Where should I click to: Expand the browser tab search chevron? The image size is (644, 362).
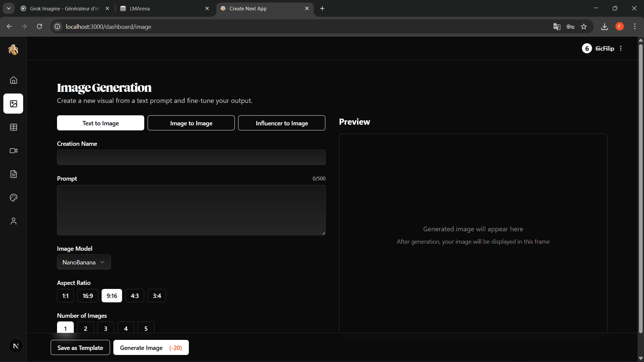pyautogui.click(x=9, y=8)
